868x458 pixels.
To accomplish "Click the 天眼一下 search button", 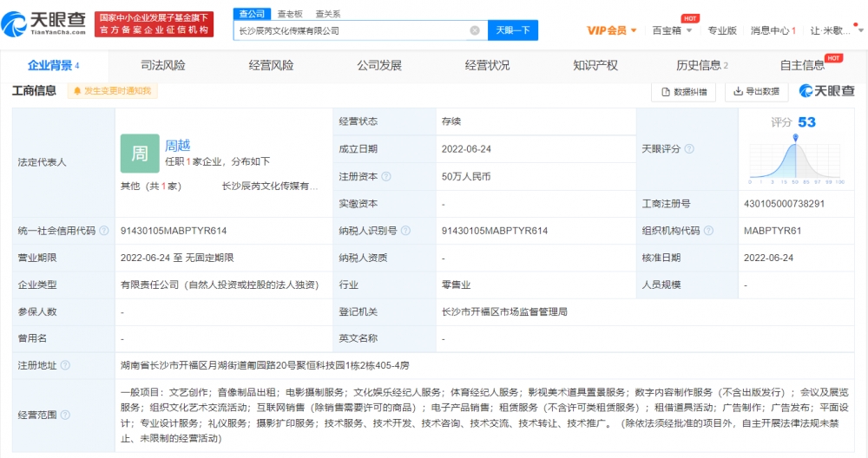I will tap(513, 30).
